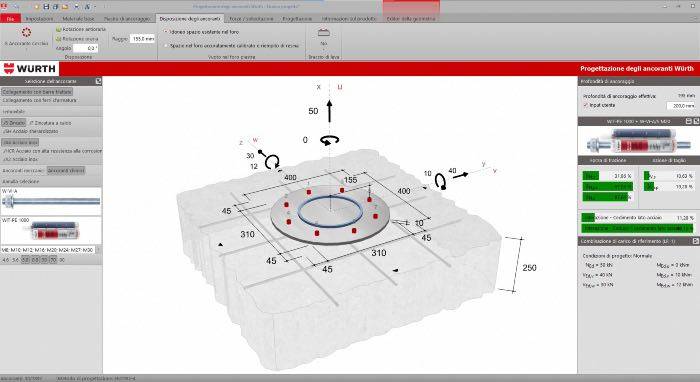700x382 pixels.
Task: Toggle the Input utente checkbox
Action: click(x=586, y=105)
